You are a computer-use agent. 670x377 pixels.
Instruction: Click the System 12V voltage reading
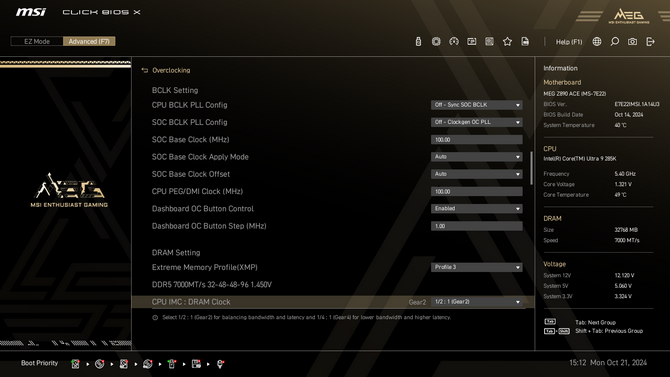624,275
